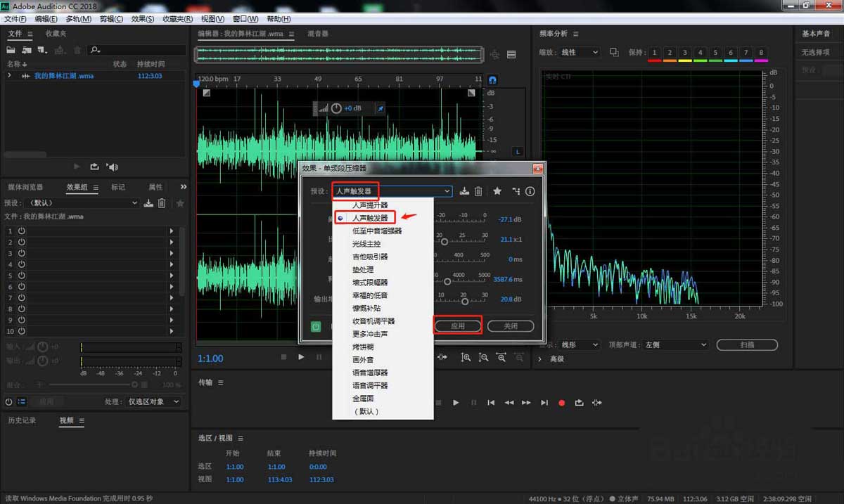Click the 关闭 close button in dialog

[511, 326]
